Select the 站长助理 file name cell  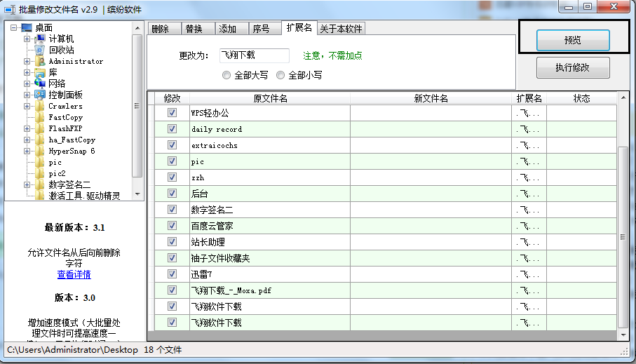[270, 242]
